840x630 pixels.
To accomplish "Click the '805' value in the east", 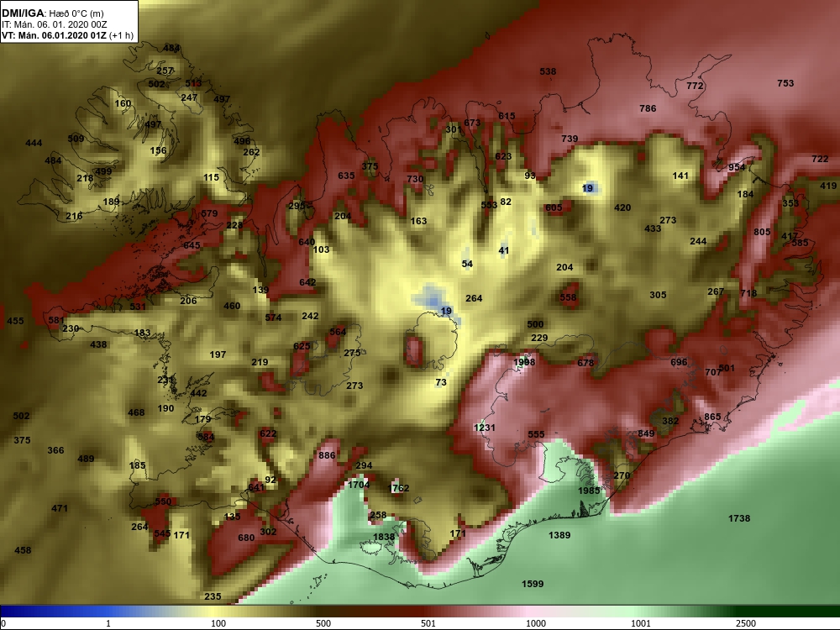I will [762, 232].
